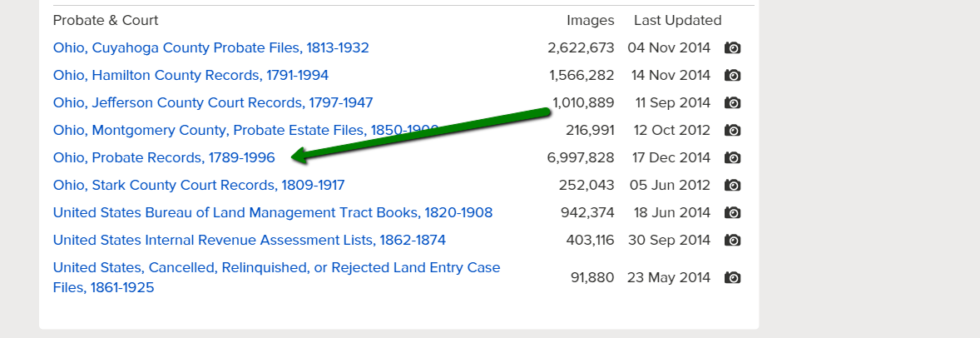Open Ohio, Probate Records, 1789-1996
Viewport: 980px width, 338px height.
click(x=164, y=158)
